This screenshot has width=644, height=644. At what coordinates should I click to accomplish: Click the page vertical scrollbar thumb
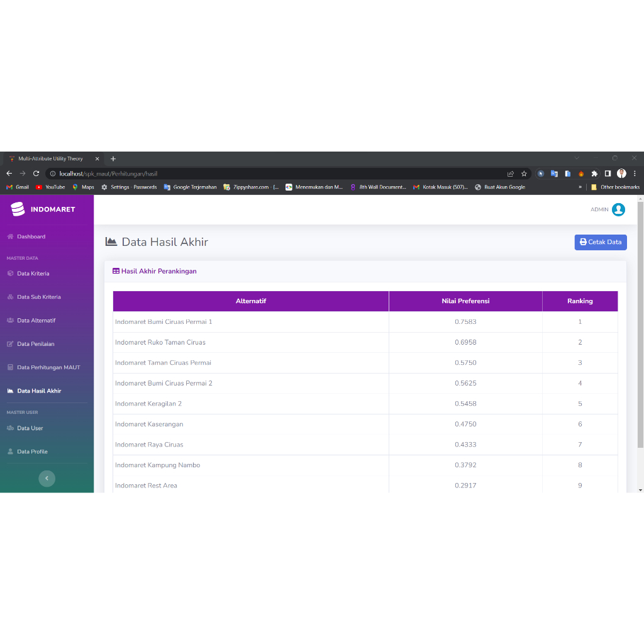(640, 325)
